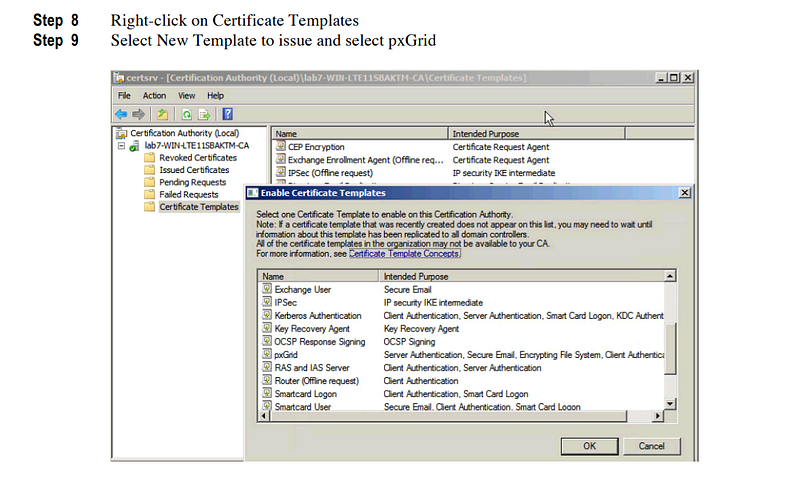
Task: Click the vertical scrollbar down arrow
Action: 670,404
